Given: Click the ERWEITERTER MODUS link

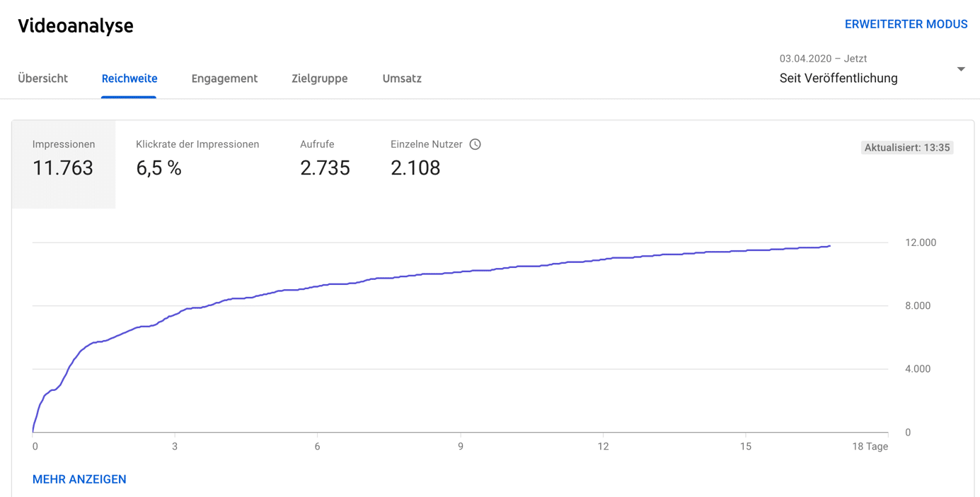Looking at the screenshot, I should pyautogui.click(x=906, y=24).
